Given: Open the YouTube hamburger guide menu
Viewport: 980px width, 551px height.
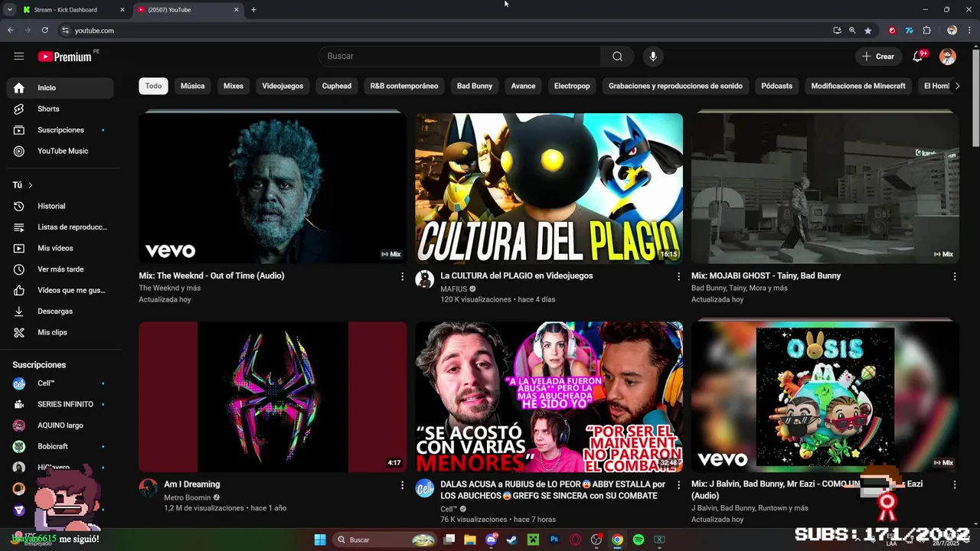Looking at the screenshot, I should coord(19,56).
